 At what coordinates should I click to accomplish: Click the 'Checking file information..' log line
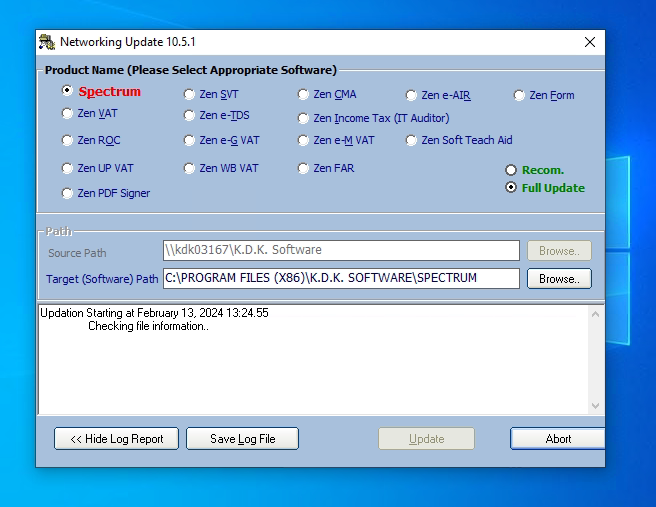(x=148, y=326)
